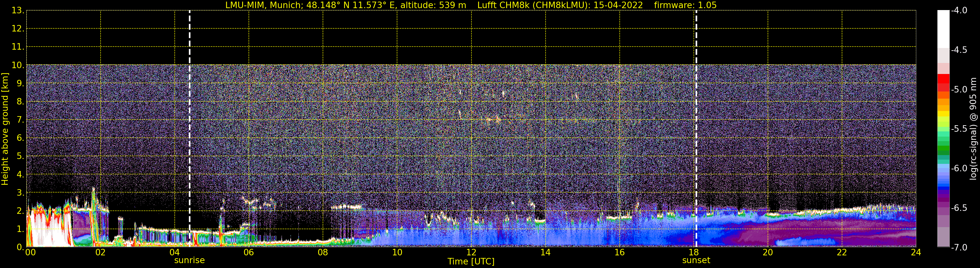
Task: Click the time axis tick '22'
Action: (x=842, y=252)
